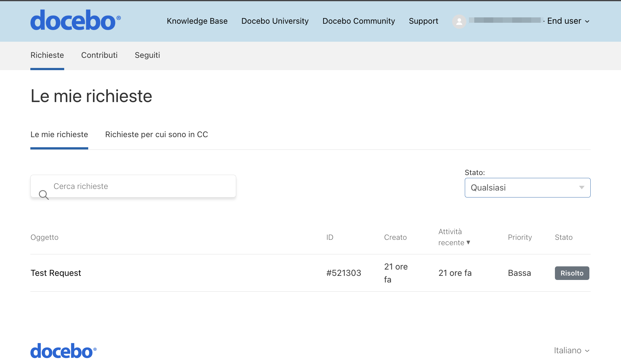Click the user avatar icon

click(x=459, y=21)
